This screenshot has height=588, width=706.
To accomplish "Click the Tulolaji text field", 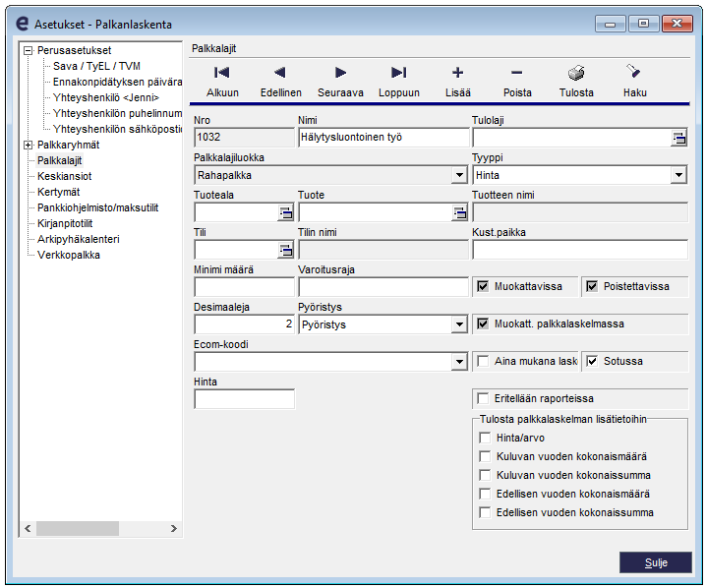I will (572, 138).
